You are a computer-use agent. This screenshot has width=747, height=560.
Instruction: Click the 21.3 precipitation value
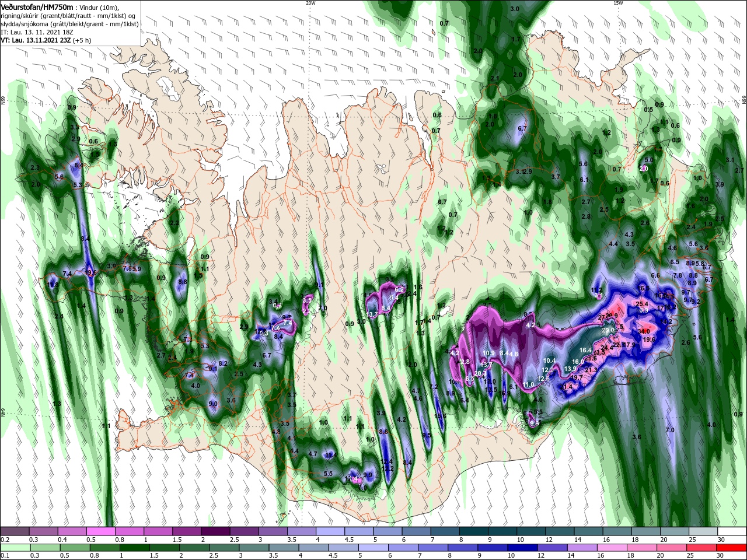tap(591, 370)
